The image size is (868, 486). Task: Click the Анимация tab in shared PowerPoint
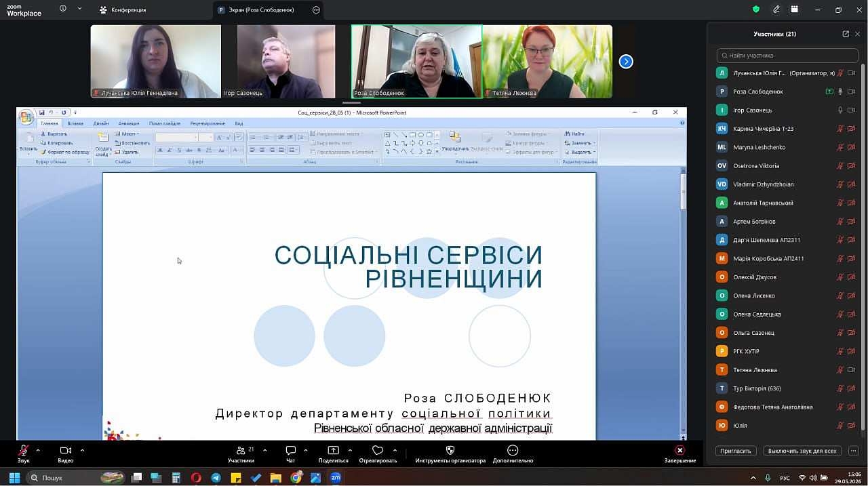click(129, 123)
